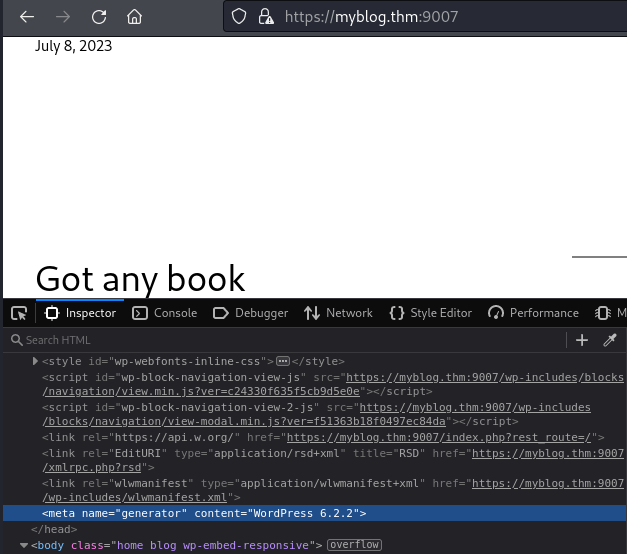This screenshot has width=627, height=554.
Task: Open the xmlrpc.php?rsd link
Action: [333, 460]
